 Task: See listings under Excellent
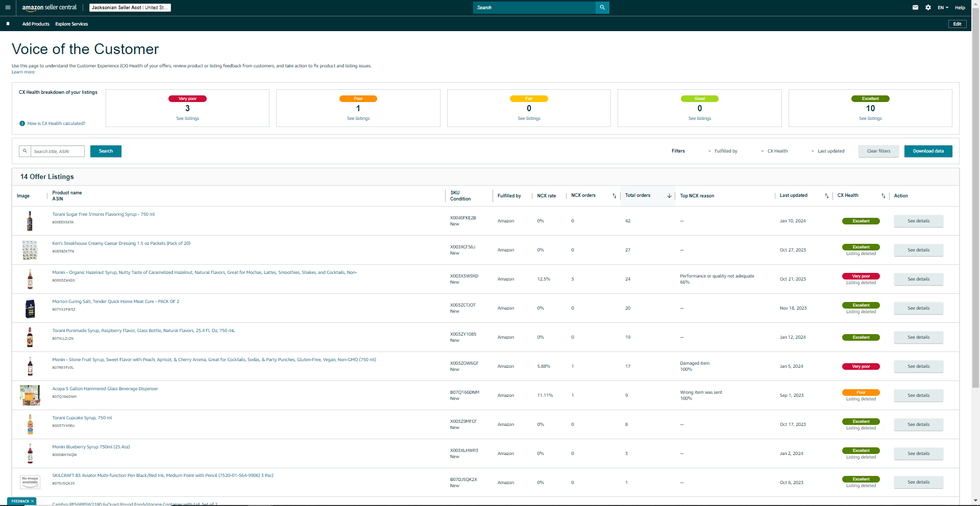(x=870, y=118)
